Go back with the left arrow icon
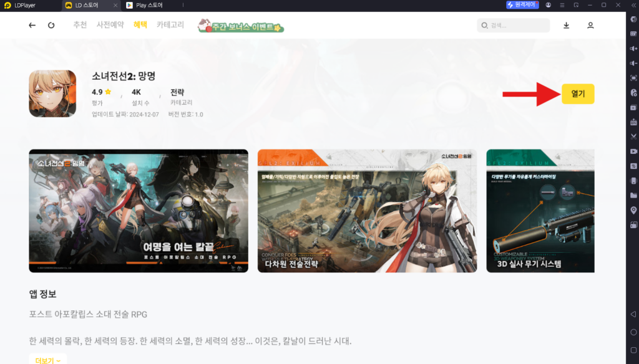 click(x=32, y=26)
